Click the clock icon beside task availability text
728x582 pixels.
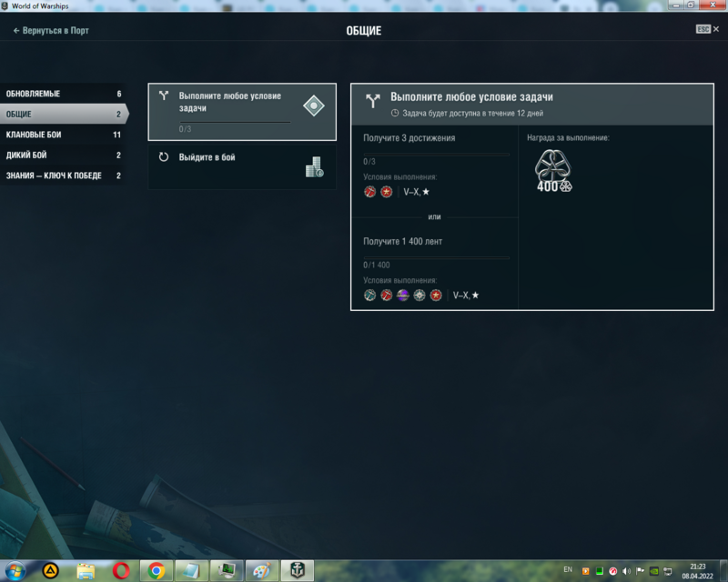point(394,114)
